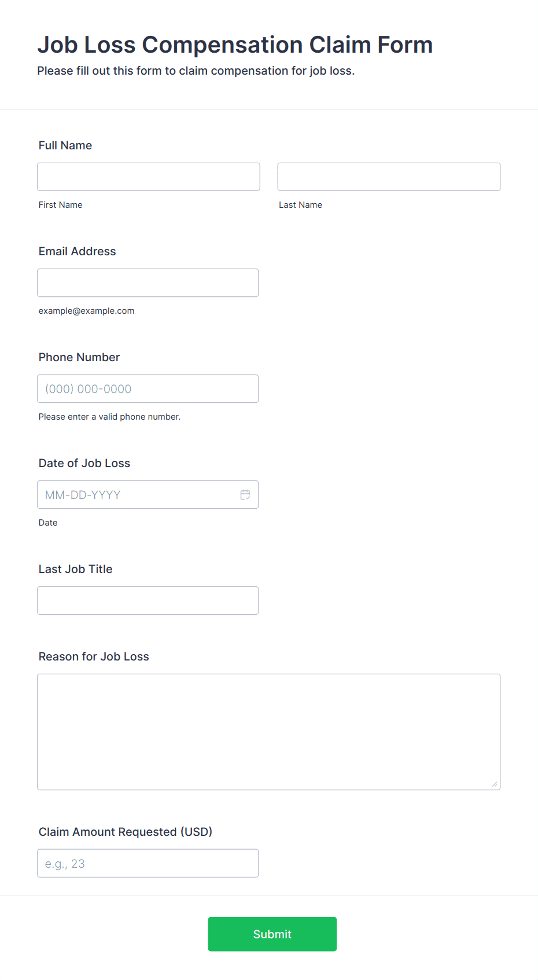The width and height of the screenshot is (538, 980).
Task: Select the Claim Amount Requested field
Action: pyautogui.click(x=148, y=863)
